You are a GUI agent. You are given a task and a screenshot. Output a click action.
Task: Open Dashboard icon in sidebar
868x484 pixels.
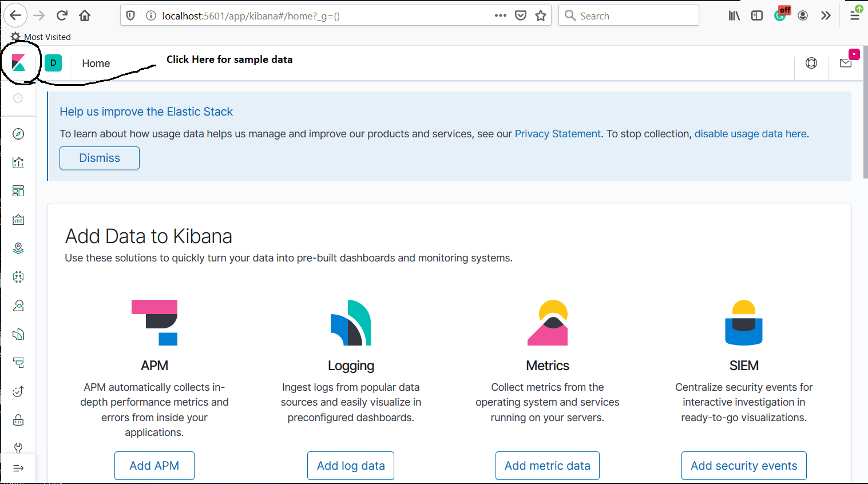pyautogui.click(x=18, y=191)
